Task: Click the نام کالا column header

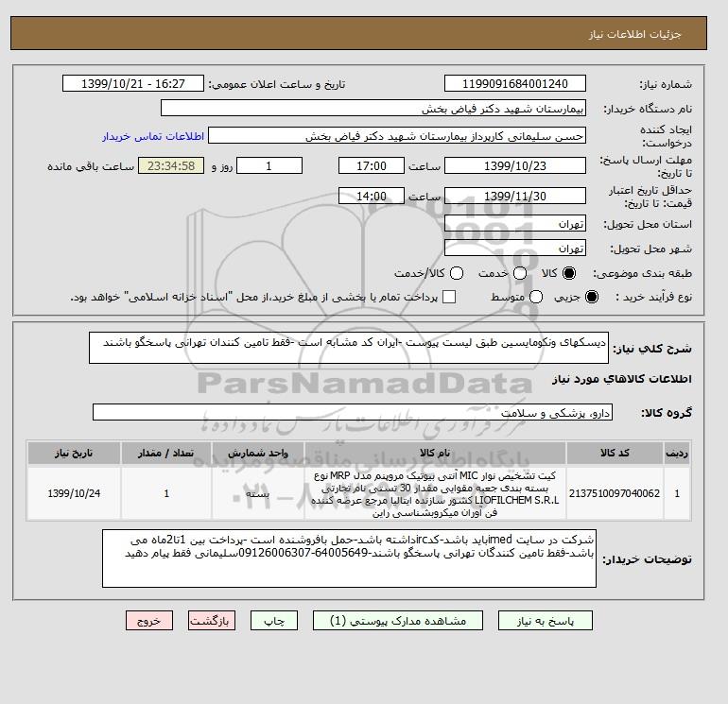Action: tap(435, 453)
